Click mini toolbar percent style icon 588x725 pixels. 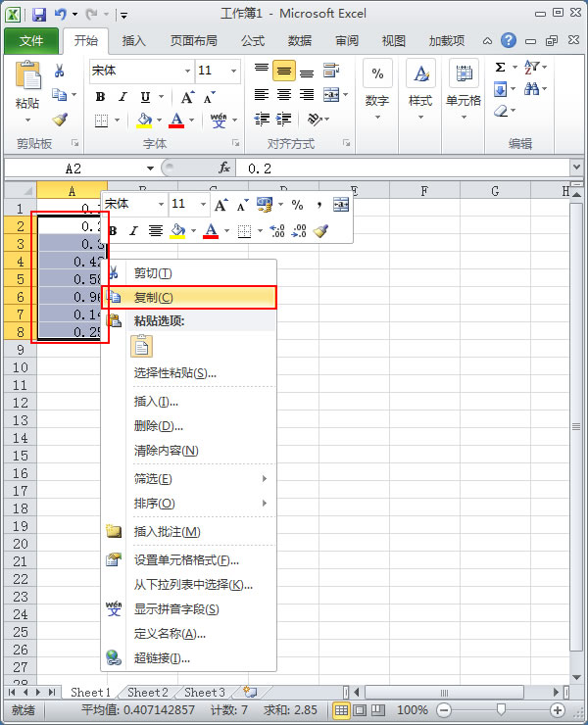click(297, 205)
